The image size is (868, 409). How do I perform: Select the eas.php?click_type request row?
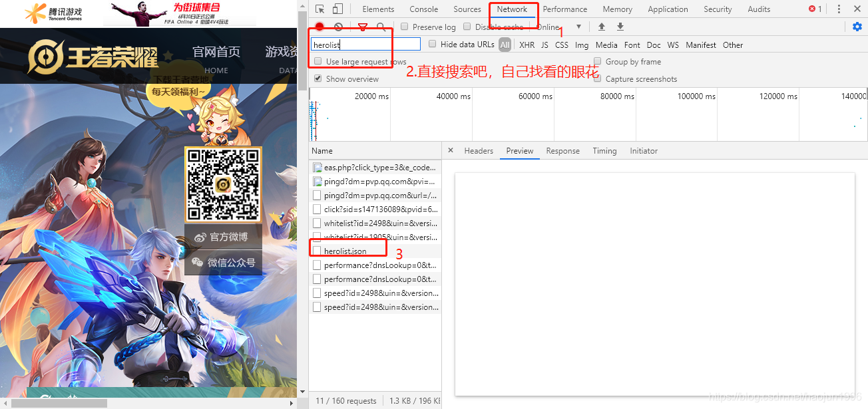point(375,168)
